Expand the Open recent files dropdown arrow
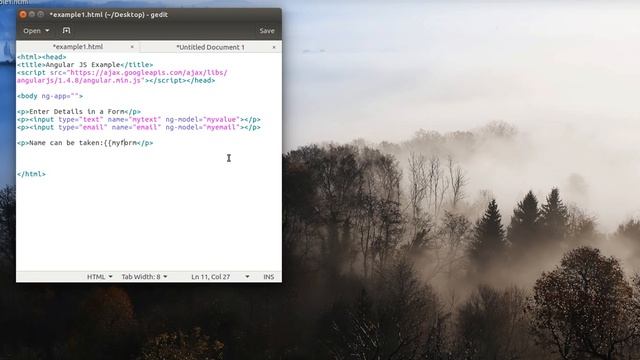 pos(47,31)
